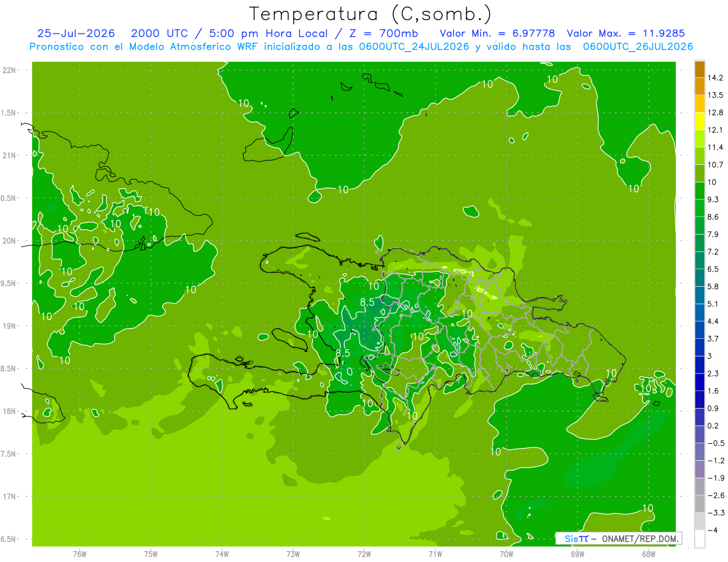Click the '0.9' colorbar label
This screenshot has height=562, width=728.
coord(714,408)
